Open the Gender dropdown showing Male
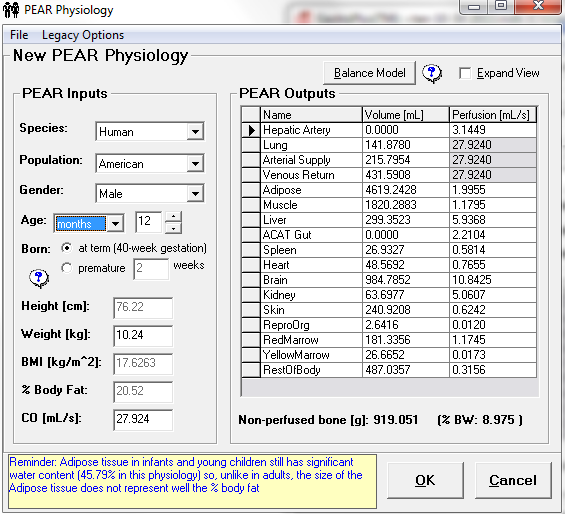Screen dimensions: 565x514 pyautogui.click(x=195, y=194)
